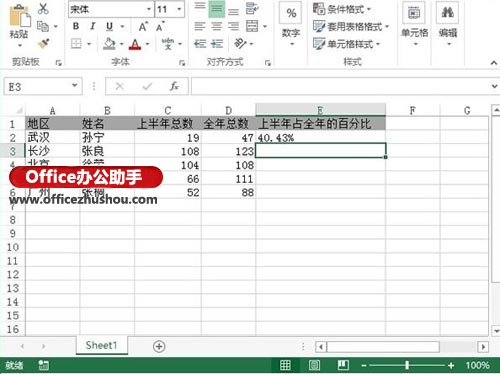The width and height of the screenshot is (500, 374).
Task: Click the formula Cancel X button
Action: (120, 86)
